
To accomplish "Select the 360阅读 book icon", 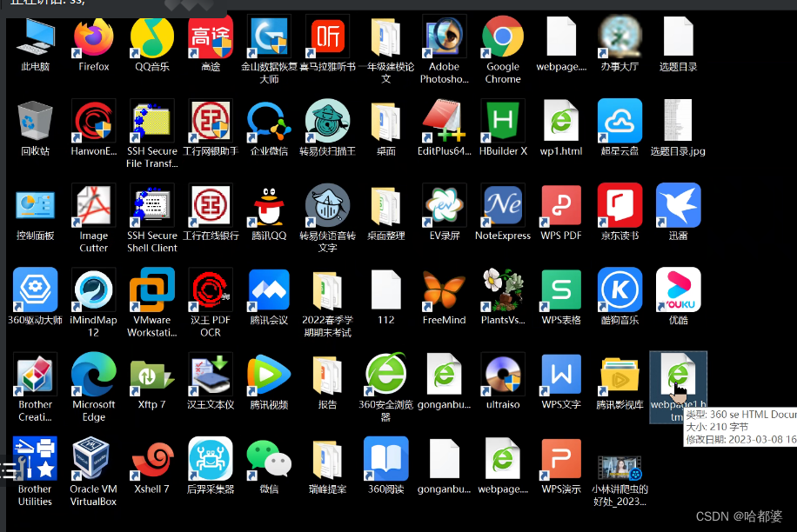I will (385, 458).
